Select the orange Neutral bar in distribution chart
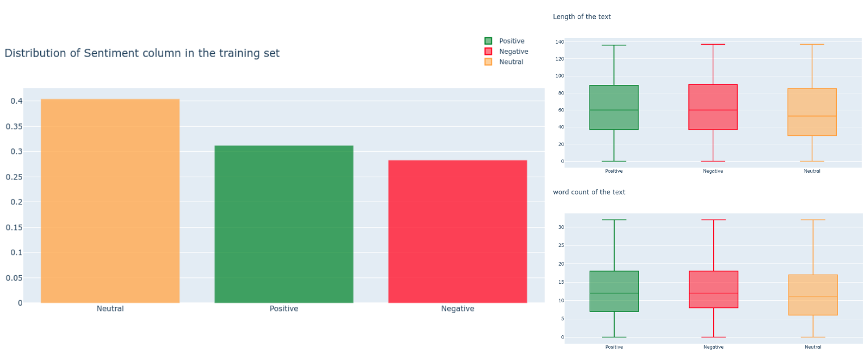This screenshot has width=868, height=355. click(x=110, y=201)
